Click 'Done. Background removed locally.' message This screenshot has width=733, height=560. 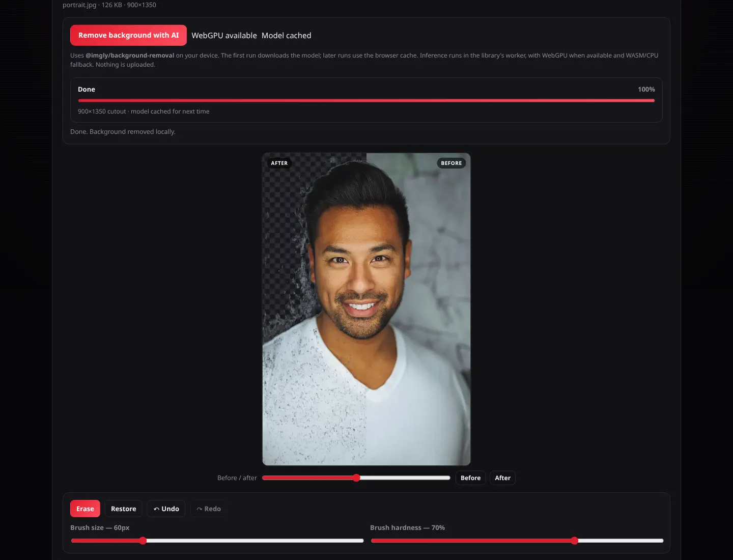click(x=123, y=131)
